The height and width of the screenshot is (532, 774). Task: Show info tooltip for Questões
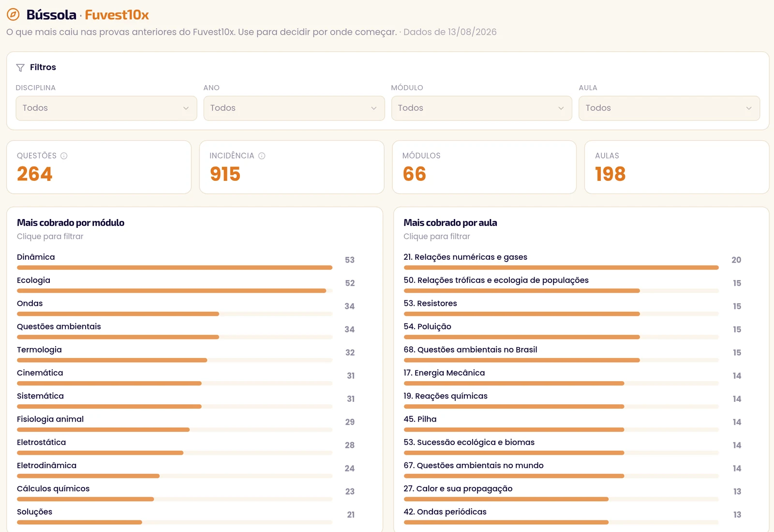[64, 156]
